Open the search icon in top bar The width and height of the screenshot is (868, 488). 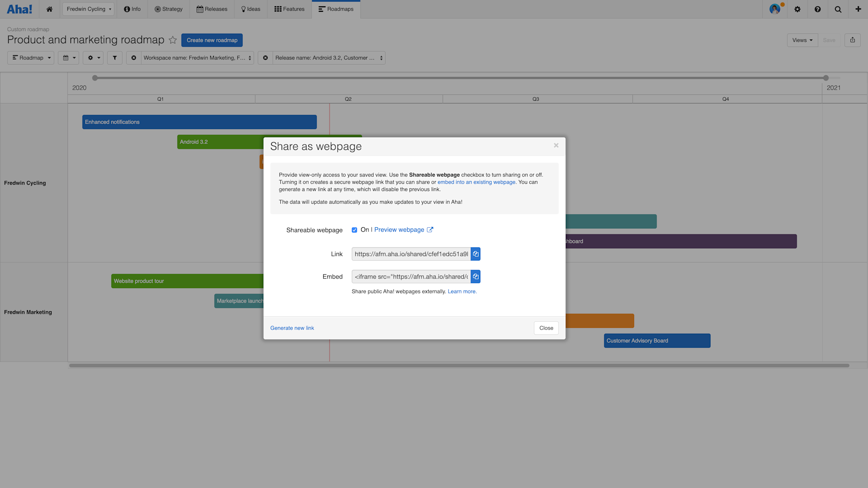click(x=838, y=9)
